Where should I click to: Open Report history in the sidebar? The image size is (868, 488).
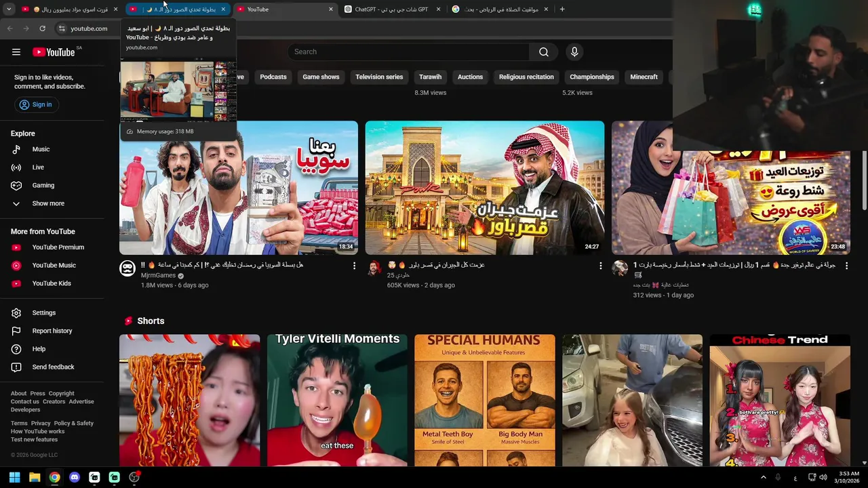pyautogui.click(x=52, y=331)
